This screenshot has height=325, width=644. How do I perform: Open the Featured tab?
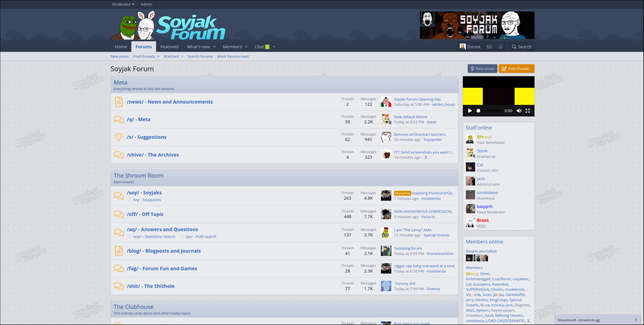click(x=169, y=47)
